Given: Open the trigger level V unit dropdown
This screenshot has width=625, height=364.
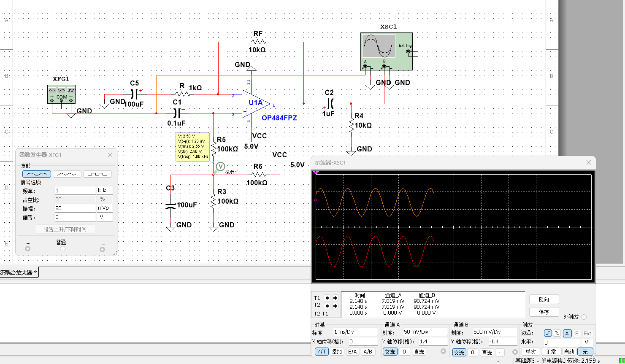Looking at the screenshot, I should 587,342.
